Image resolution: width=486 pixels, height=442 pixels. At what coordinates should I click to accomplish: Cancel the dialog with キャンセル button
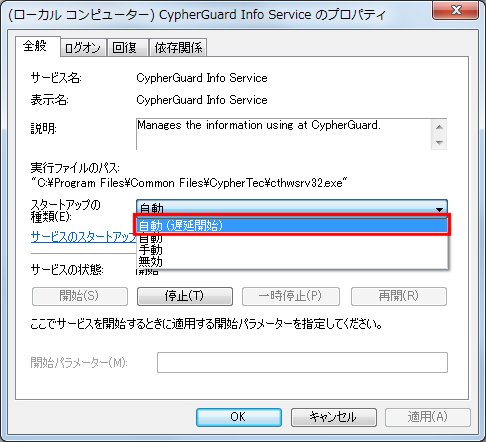click(333, 417)
